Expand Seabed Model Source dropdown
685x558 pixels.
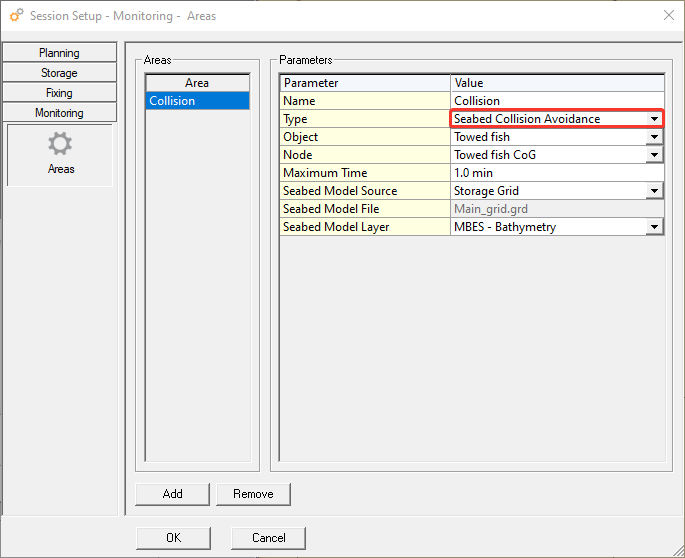655,191
